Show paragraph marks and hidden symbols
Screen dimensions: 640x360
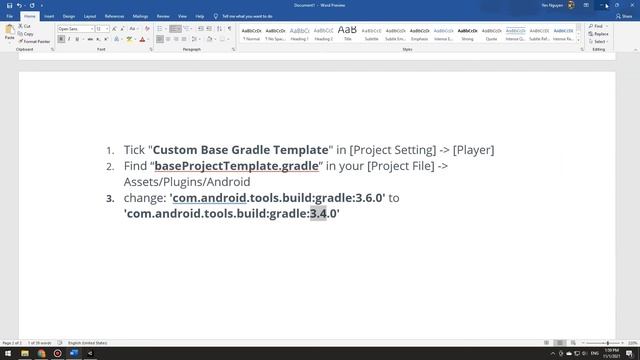tap(229, 29)
